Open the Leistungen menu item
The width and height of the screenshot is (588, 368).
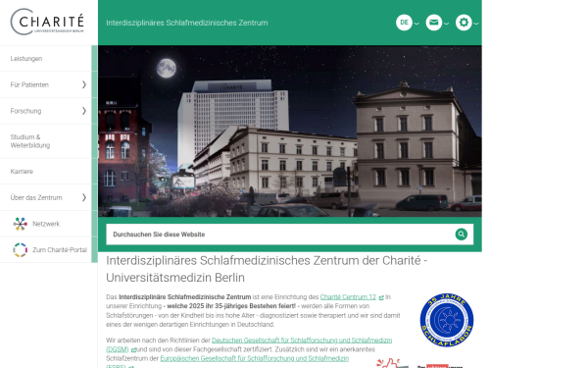click(46, 59)
